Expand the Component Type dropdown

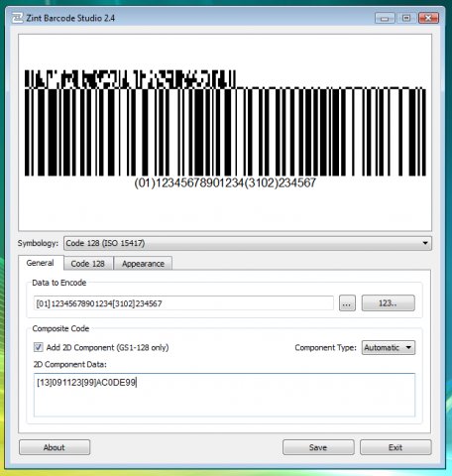pos(389,347)
